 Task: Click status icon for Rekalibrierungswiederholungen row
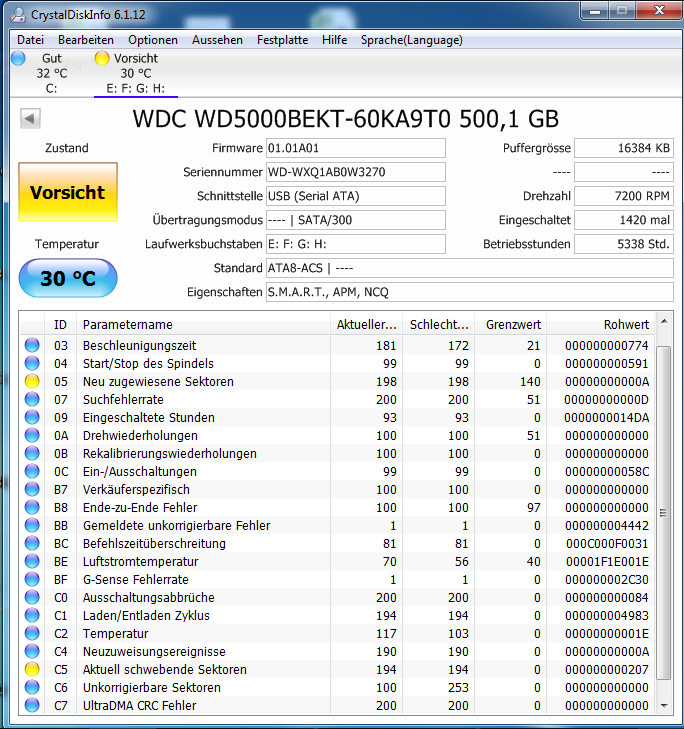click(32, 453)
